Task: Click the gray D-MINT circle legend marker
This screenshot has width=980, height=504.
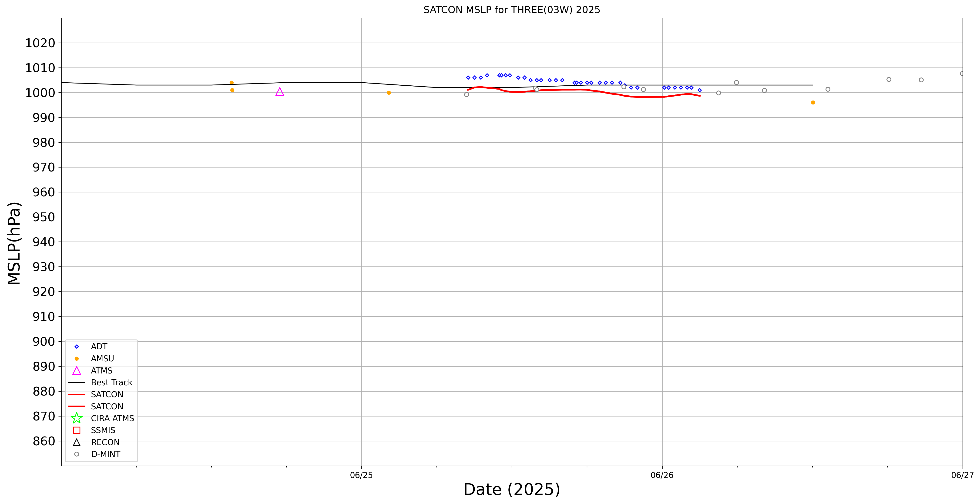Action: (x=77, y=454)
